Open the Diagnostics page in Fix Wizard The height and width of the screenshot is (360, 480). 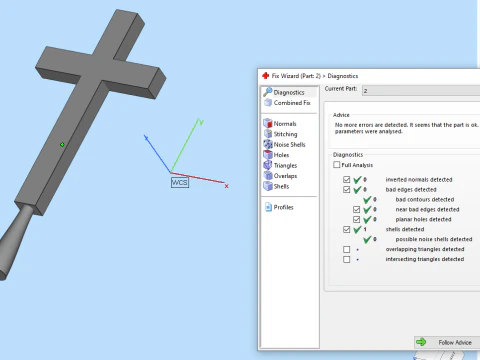click(289, 92)
